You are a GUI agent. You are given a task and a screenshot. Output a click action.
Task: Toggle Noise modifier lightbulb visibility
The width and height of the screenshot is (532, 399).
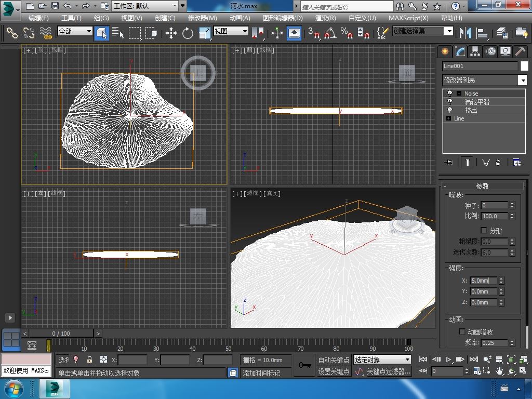click(x=450, y=93)
